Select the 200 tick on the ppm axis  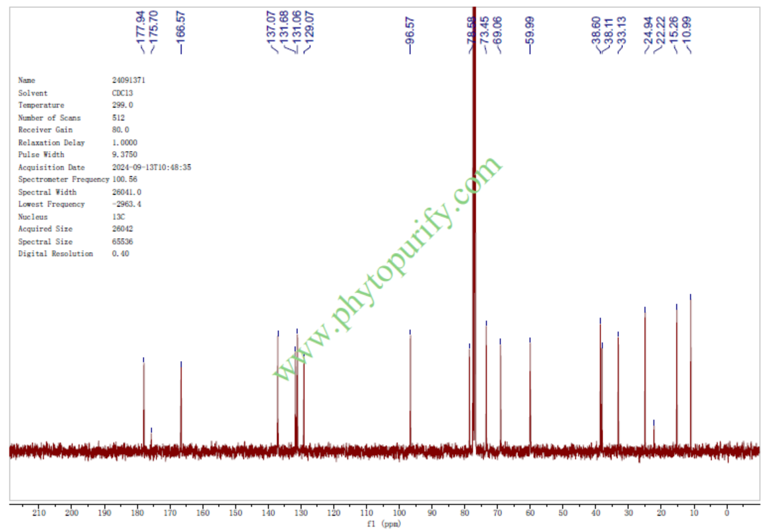[72, 513]
